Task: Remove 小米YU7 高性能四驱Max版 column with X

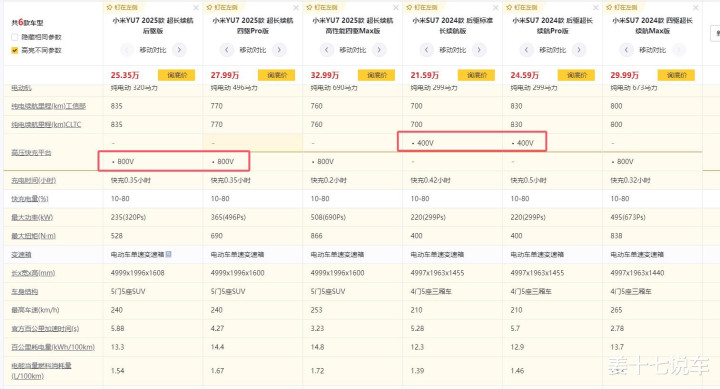Action: pos(396,8)
